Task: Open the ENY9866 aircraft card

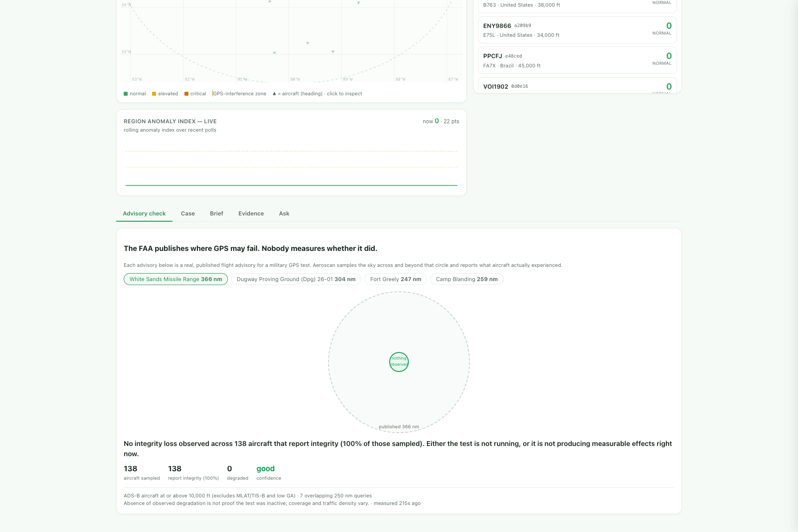Action: point(577,30)
